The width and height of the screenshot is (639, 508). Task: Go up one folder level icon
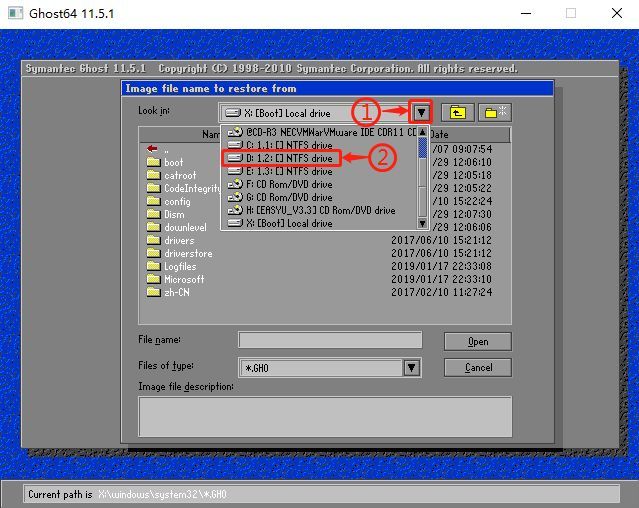click(x=458, y=112)
